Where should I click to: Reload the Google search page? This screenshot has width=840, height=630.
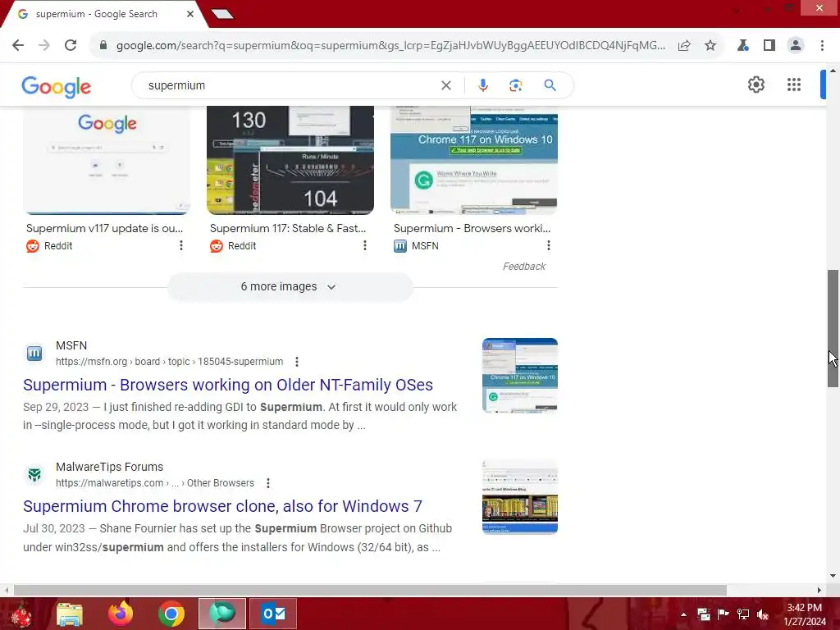click(x=71, y=46)
